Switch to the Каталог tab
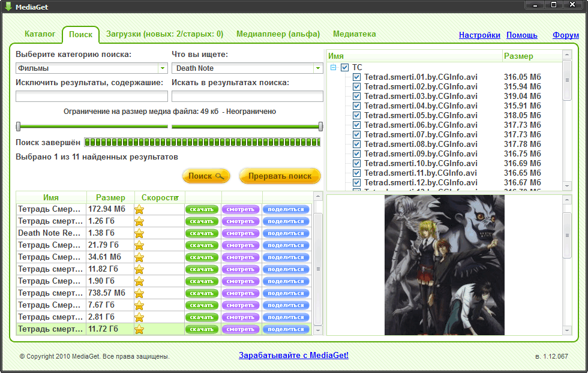Viewport: 588px width, 373px height. [x=40, y=34]
